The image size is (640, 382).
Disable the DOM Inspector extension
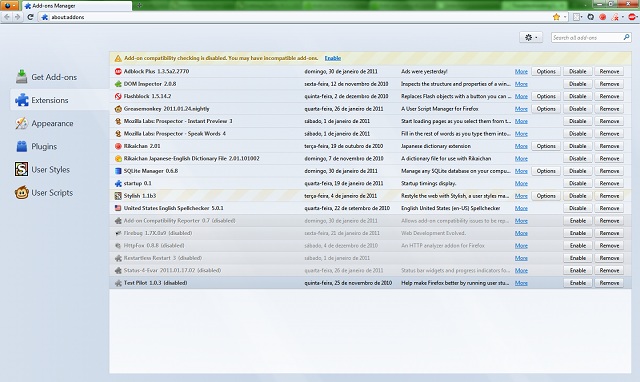[x=578, y=84]
